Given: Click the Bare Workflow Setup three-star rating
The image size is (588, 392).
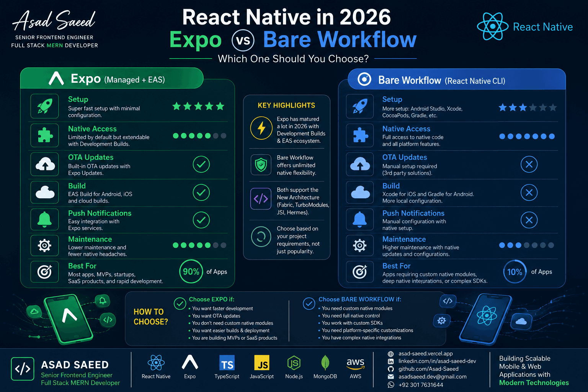Looking at the screenshot, I should point(528,108).
